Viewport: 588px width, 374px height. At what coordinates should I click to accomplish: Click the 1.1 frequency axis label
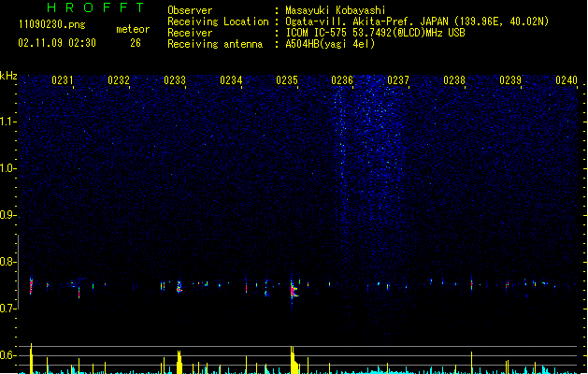pos(8,122)
